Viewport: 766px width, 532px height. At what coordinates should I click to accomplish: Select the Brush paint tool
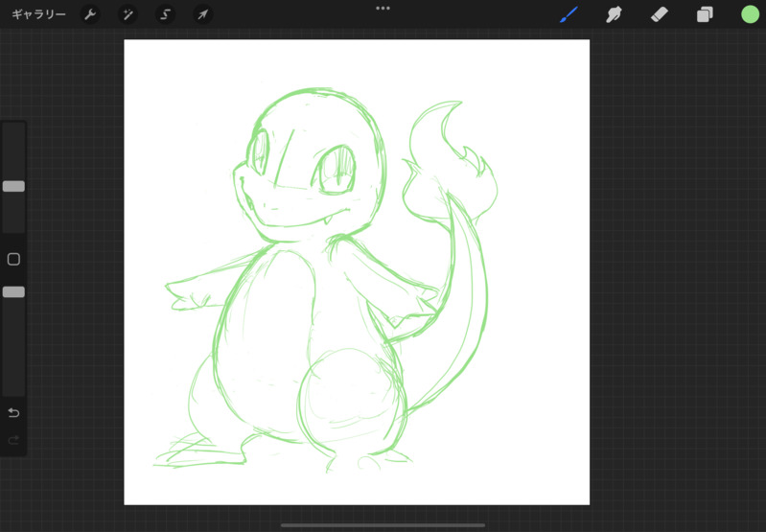click(x=569, y=14)
